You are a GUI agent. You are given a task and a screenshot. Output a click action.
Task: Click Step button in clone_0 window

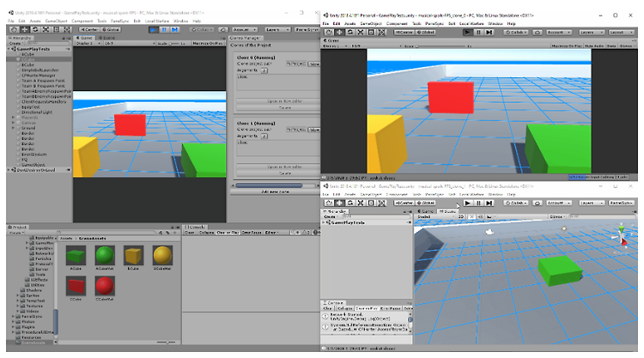(x=489, y=32)
